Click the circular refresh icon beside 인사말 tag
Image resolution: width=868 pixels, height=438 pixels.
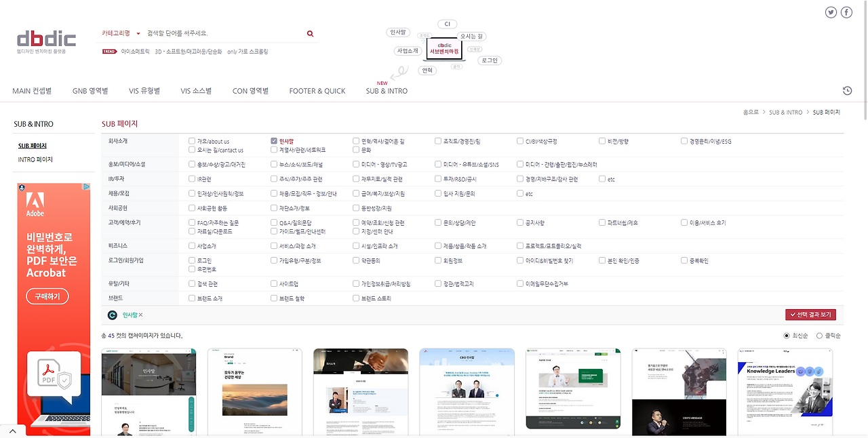click(x=112, y=315)
